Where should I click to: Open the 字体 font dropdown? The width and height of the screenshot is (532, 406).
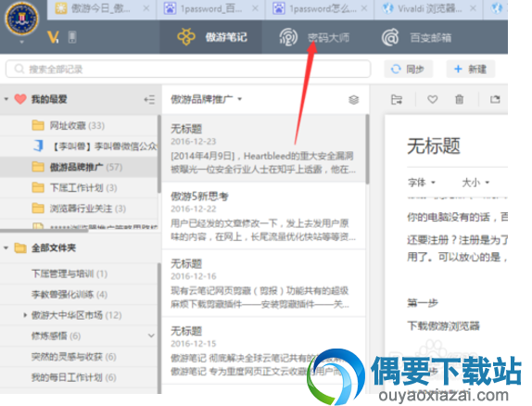[421, 183]
